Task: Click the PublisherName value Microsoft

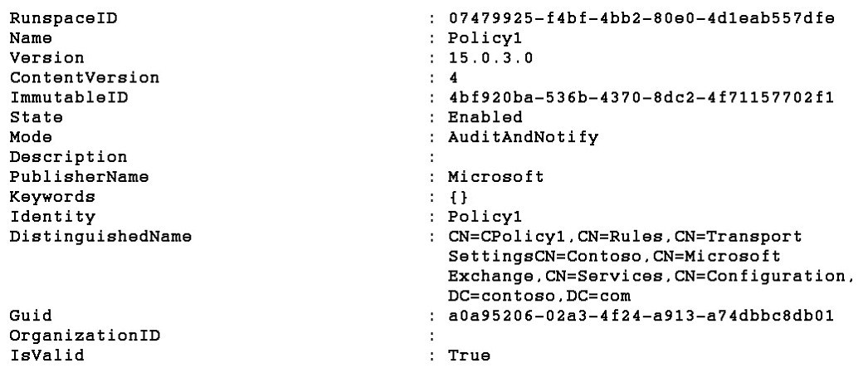Action: click(495, 177)
